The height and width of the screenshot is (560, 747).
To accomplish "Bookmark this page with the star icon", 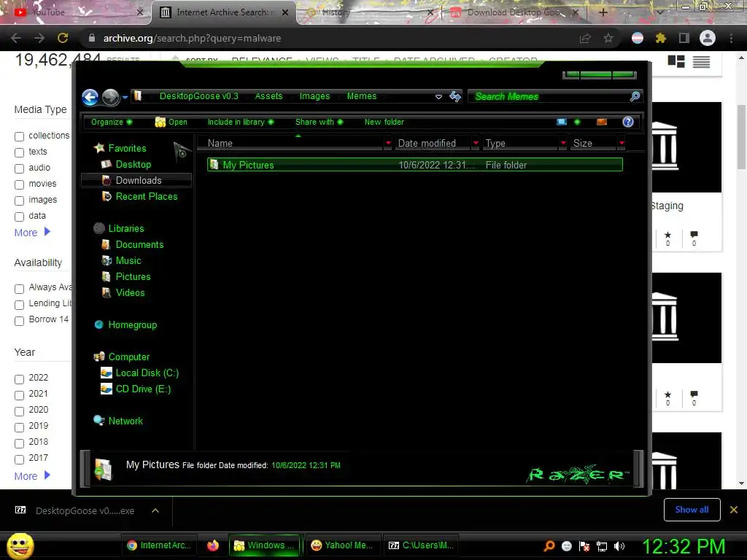I will click(608, 38).
